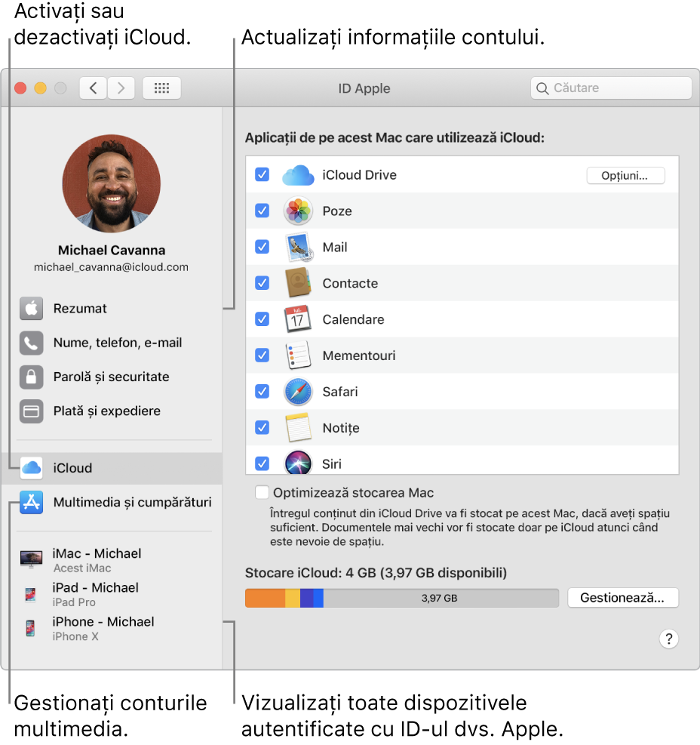Uncheck the Contacte checkbox
700x745 pixels.
tap(262, 283)
